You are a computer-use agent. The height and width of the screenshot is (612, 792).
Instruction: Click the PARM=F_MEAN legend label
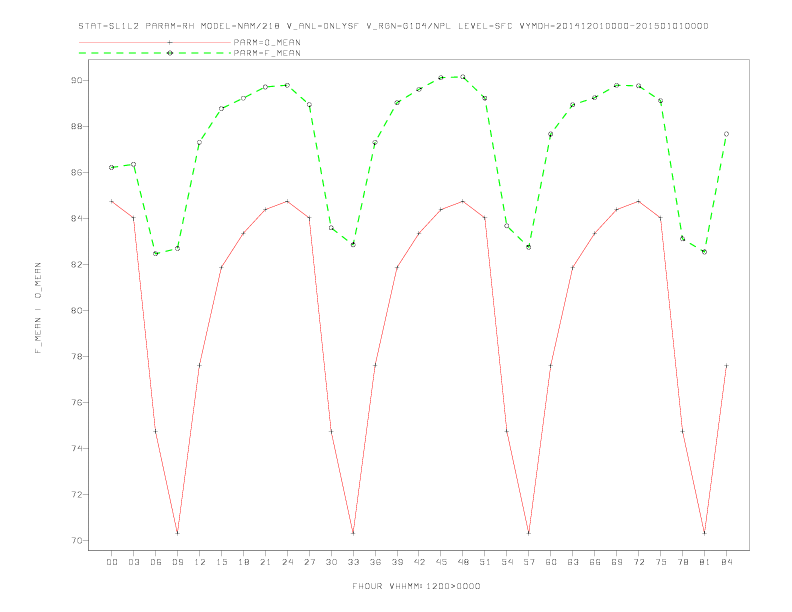267,53
